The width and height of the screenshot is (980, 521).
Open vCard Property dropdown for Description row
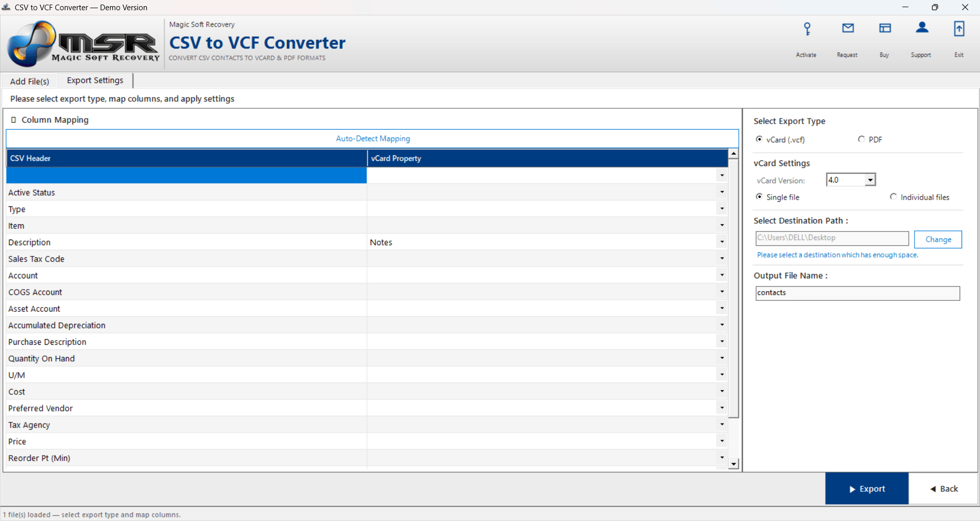click(x=722, y=242)
